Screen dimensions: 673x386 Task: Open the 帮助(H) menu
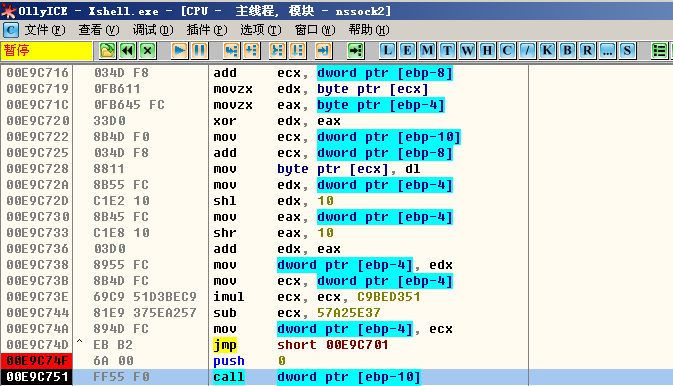369,30
